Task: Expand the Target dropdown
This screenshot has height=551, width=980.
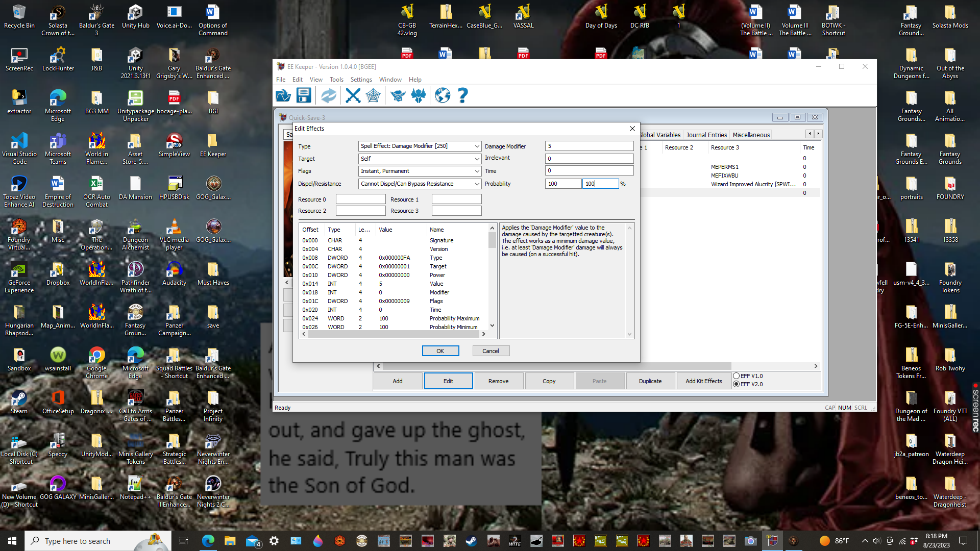Action: click(x=477, y=159)
